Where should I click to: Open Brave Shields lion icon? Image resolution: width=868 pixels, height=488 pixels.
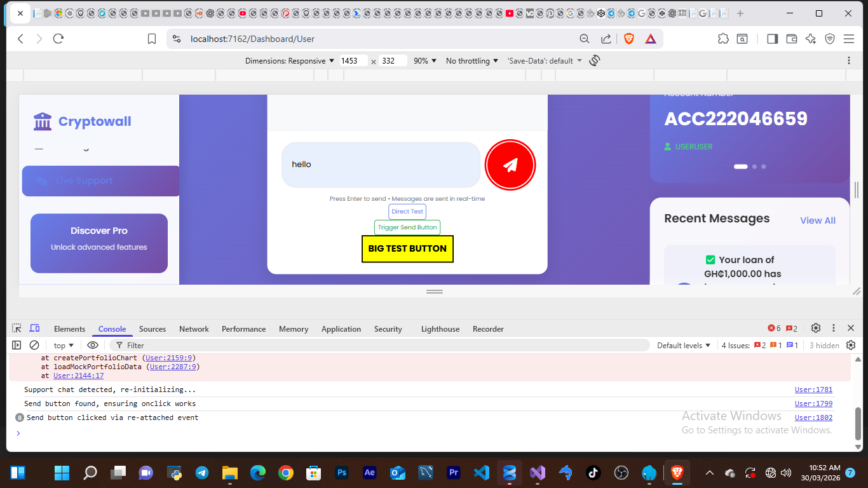[x=629, y=39]
